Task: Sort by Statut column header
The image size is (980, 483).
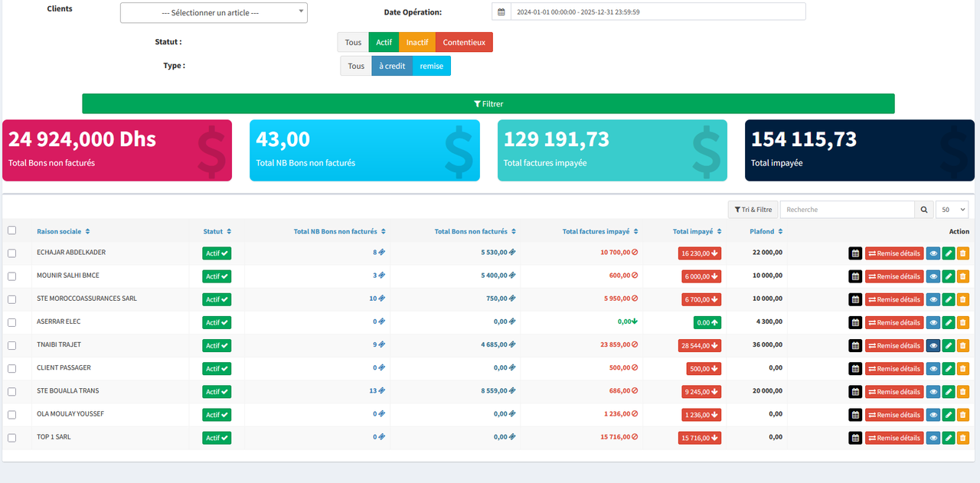Action: [217, 231]
